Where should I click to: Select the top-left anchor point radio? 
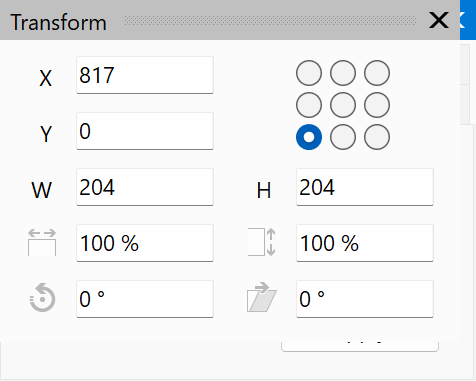pyautogui.click(x=309, y=73)
